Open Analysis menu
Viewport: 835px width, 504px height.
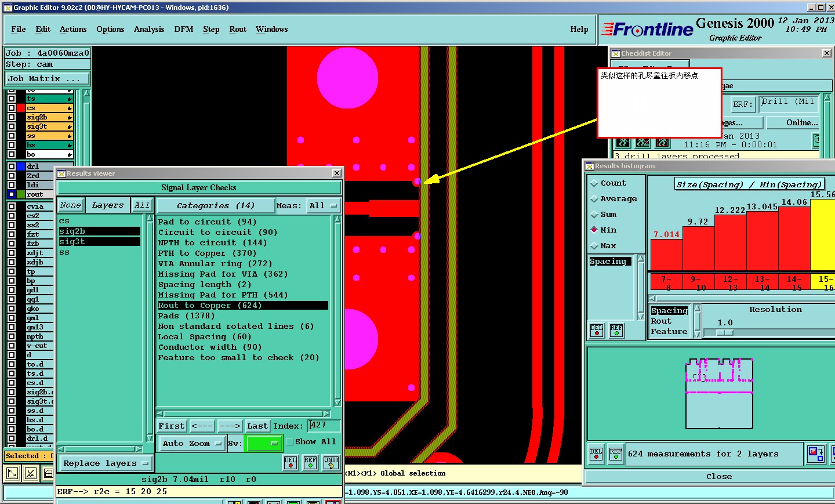pyautogui.click(x=149, y=30)
